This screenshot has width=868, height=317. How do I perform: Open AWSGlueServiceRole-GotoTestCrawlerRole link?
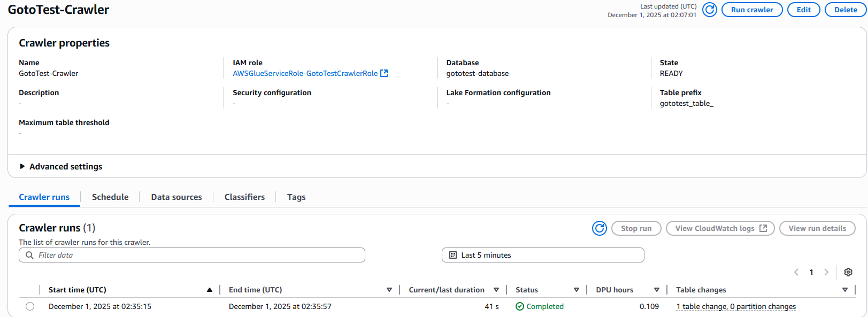tap(305, 73)
